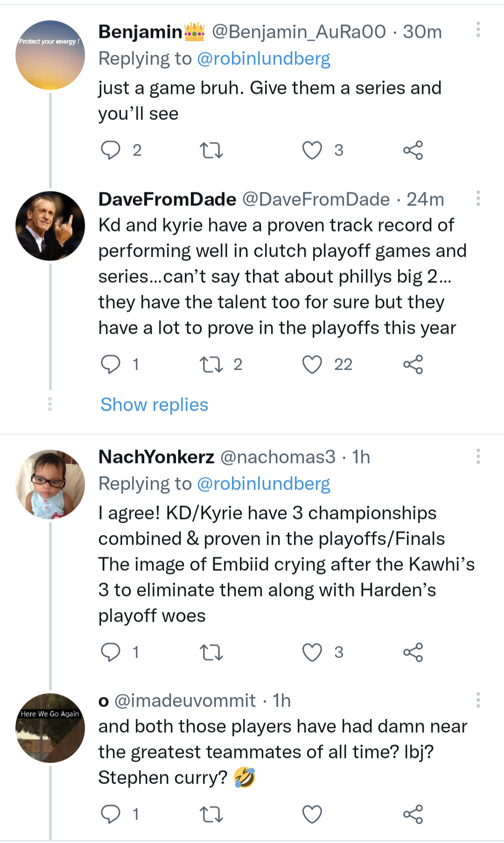Open more options on DaveFromDade's tweet
Image resolution: width=504 pixels, height=843 pixels.
point(478,198)
